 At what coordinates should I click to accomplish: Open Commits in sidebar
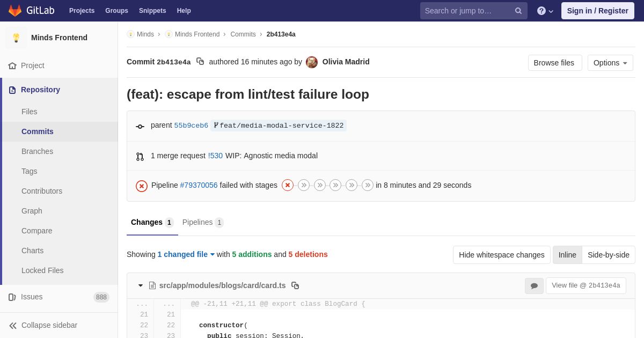38,131
